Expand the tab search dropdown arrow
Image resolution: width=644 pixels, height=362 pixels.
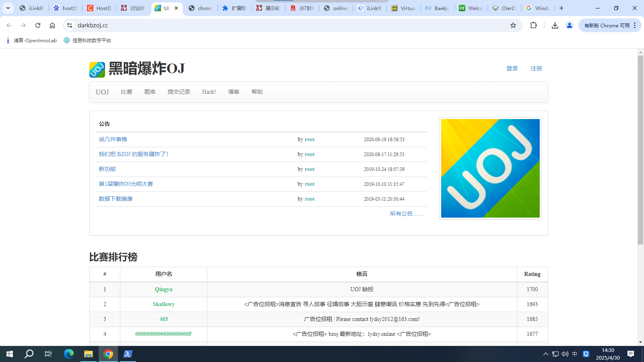tap(8, 8)
